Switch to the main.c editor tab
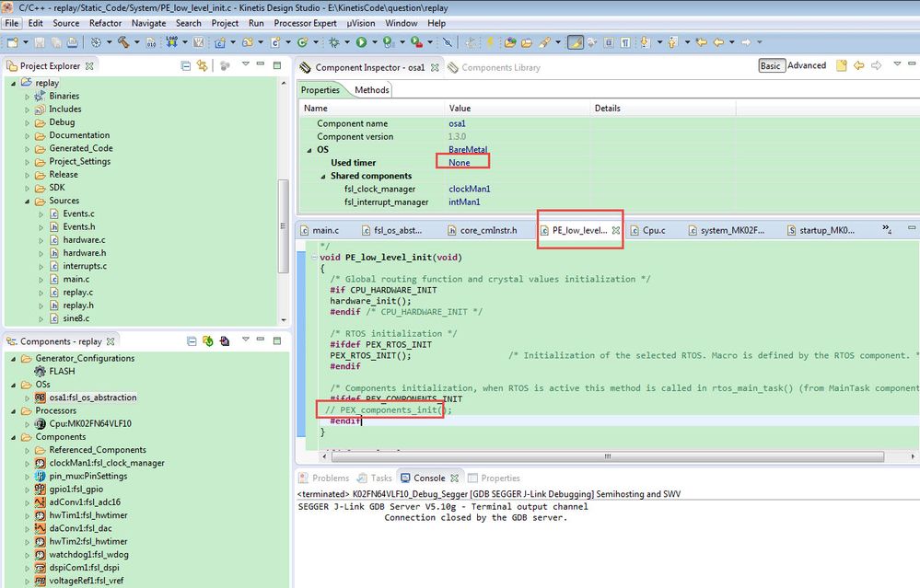 [x=320, y=230]
